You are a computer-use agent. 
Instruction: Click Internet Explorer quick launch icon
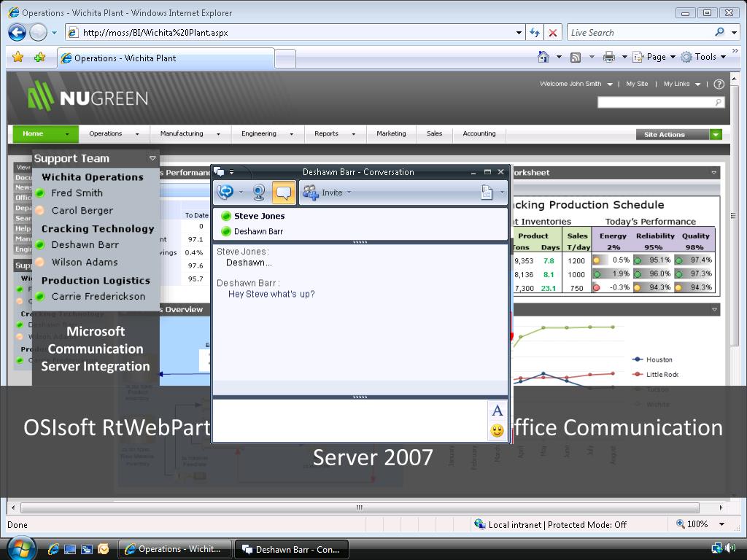tap(53, 549)
